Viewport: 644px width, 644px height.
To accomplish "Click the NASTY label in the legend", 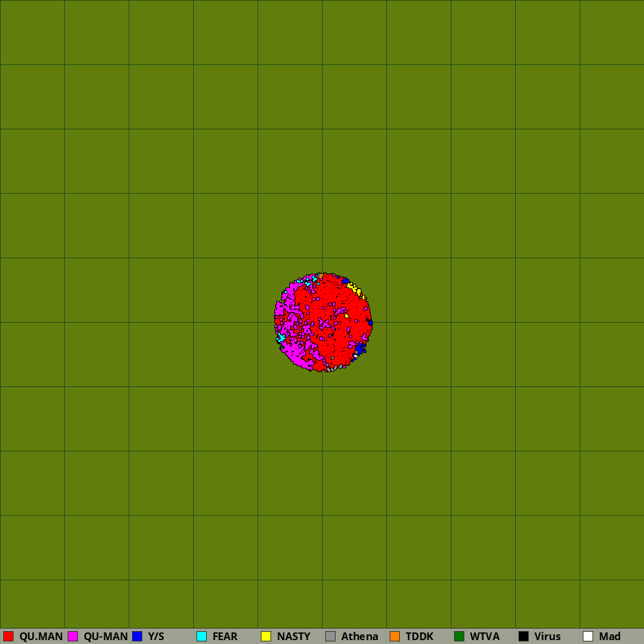I will click(x=293, y=636).
